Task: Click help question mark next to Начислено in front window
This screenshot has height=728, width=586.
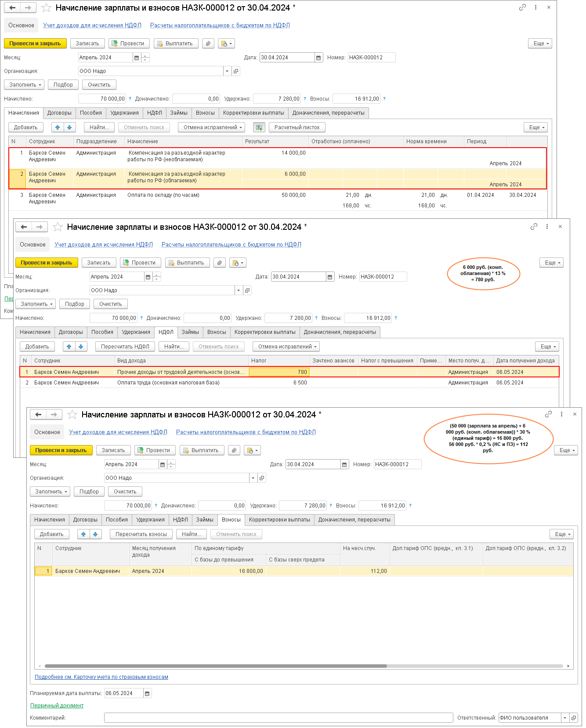Action: click(x=156, y=506)
